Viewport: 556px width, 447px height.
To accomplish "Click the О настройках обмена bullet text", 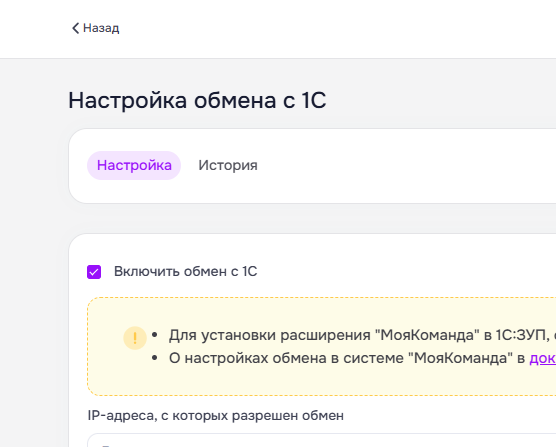I will 347,358.
